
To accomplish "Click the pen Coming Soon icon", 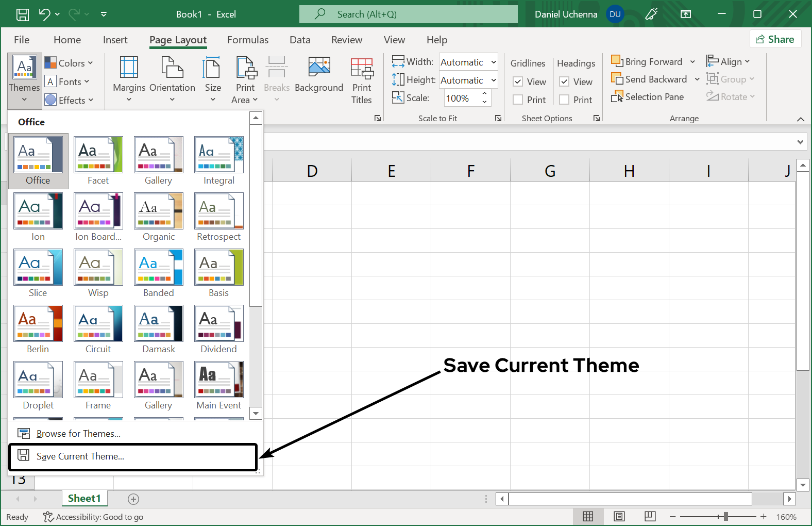I will 652,14.
